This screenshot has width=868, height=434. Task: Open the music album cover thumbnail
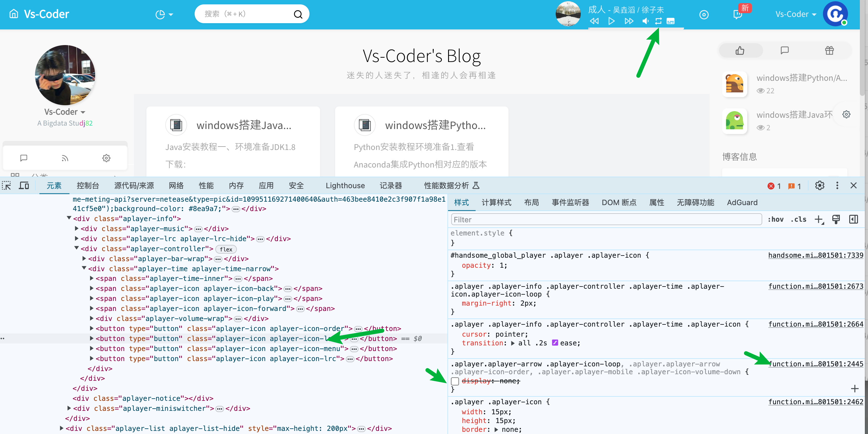click(x=568, y=14)
